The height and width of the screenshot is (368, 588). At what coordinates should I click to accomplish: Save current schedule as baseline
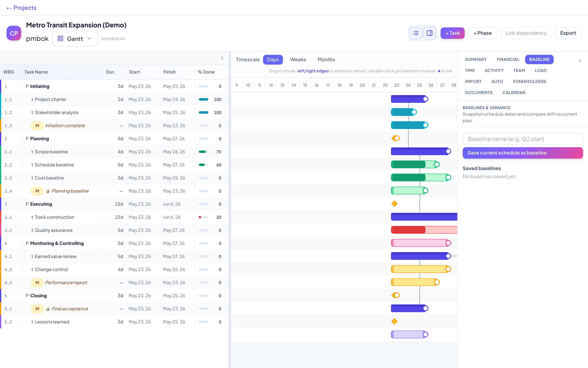523,153
